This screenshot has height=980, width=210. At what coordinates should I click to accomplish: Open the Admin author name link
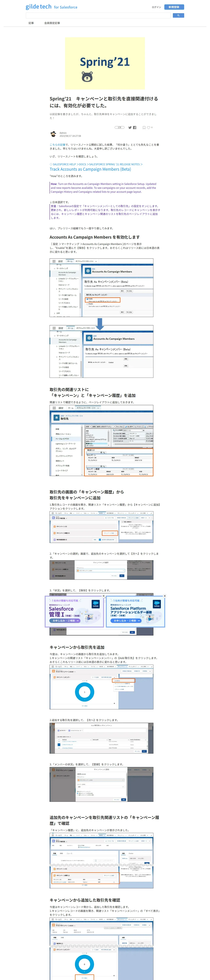tap(63, 133)
